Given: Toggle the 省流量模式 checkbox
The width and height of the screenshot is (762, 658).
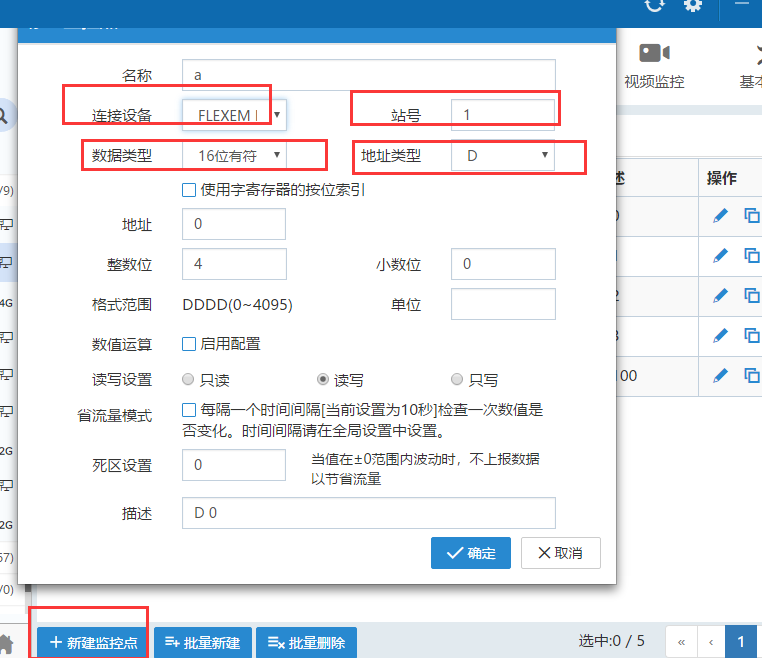Looking at the screenshot, I should 189,410.
